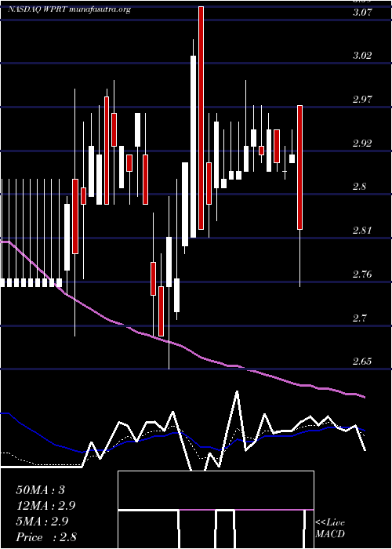Click the 3.02 price axis label

click(x=362, y=56)
